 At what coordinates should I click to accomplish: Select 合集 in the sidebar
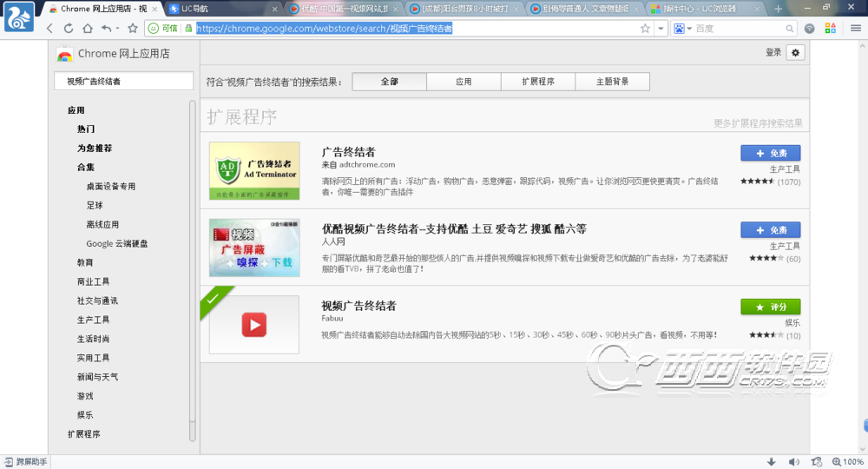86,167
